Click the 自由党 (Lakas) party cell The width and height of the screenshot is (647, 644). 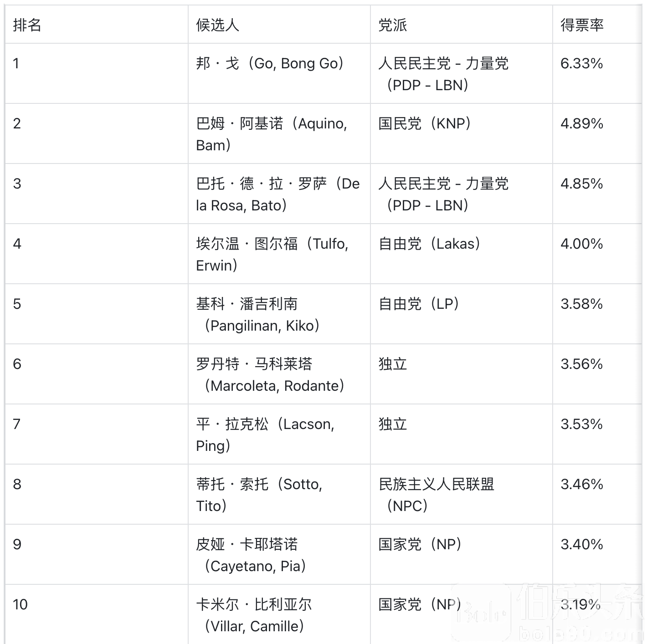click(x=429, y=244)
